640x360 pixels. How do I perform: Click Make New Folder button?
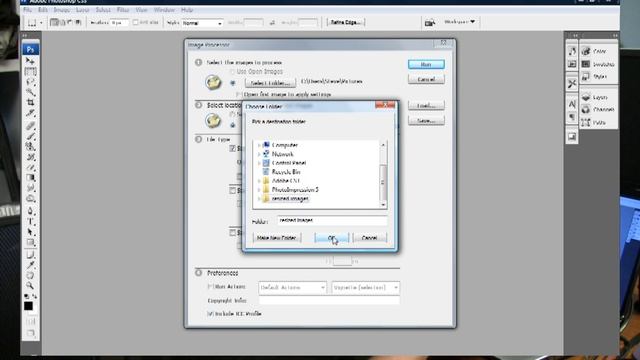[x=277, y=238]
